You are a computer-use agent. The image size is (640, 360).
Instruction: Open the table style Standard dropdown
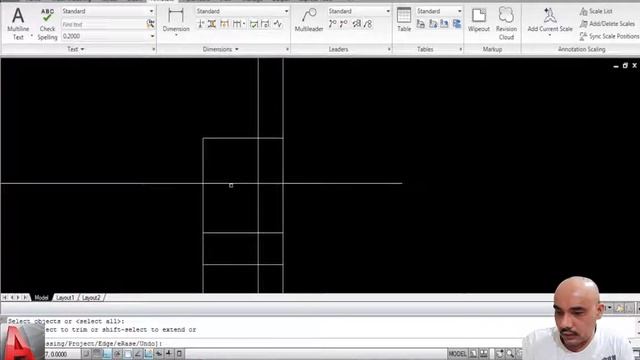point(439,11)
